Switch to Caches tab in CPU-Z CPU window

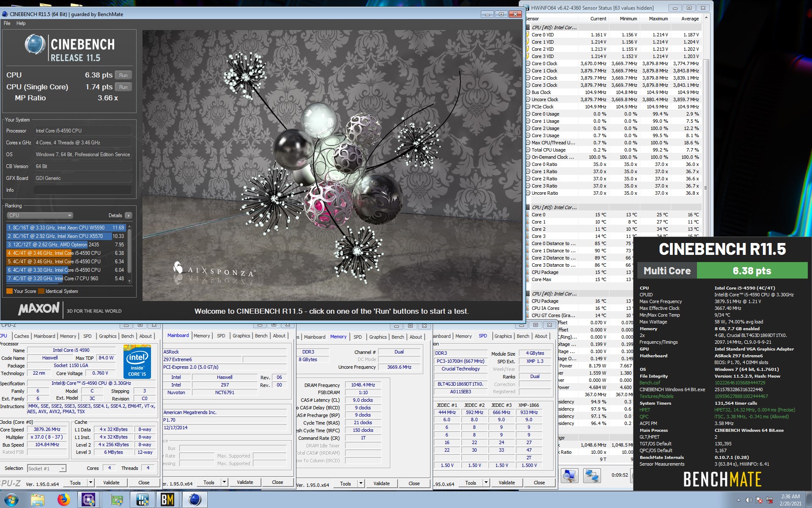coord(22,336)
